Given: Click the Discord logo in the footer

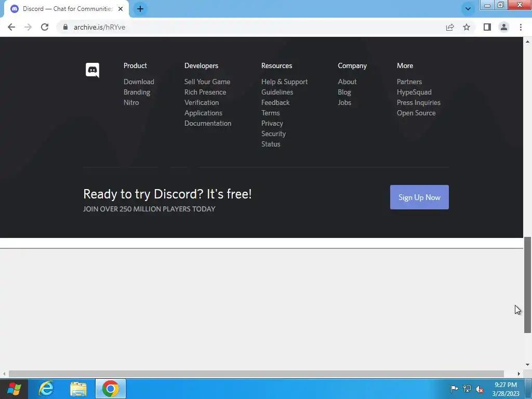Looking at the screenshot, I should (x=92, y=70).
